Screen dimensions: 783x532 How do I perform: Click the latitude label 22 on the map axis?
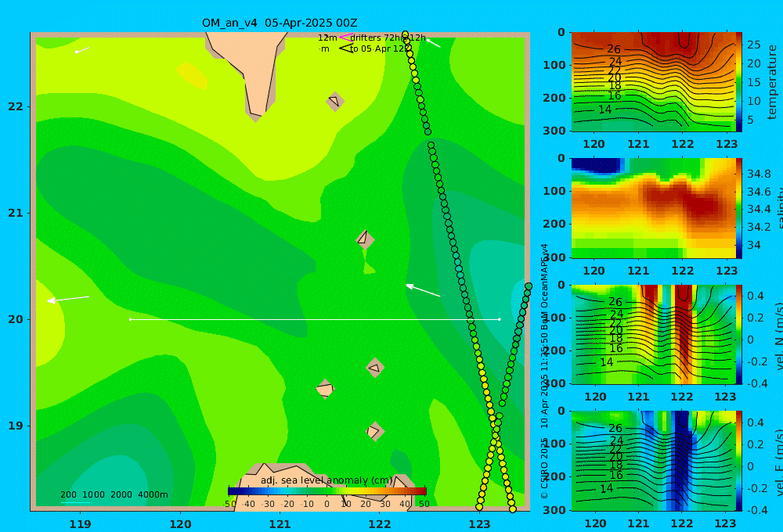(16, 106)
